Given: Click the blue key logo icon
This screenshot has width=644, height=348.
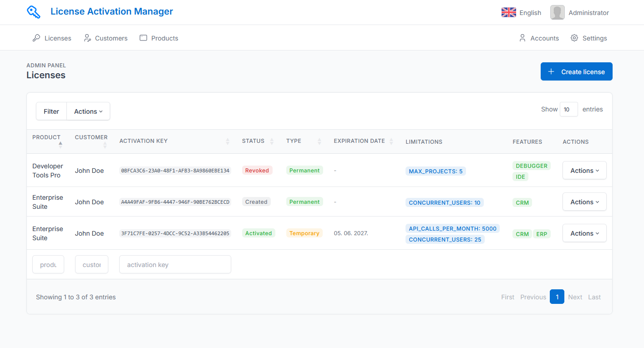Looking at the screenshot, I should point(34,12).
